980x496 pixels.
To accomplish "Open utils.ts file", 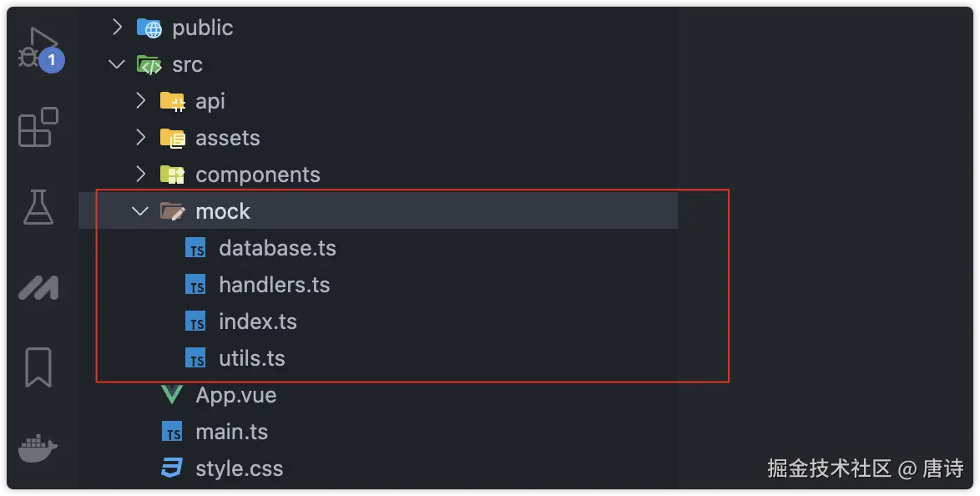I will click(251, 358).
